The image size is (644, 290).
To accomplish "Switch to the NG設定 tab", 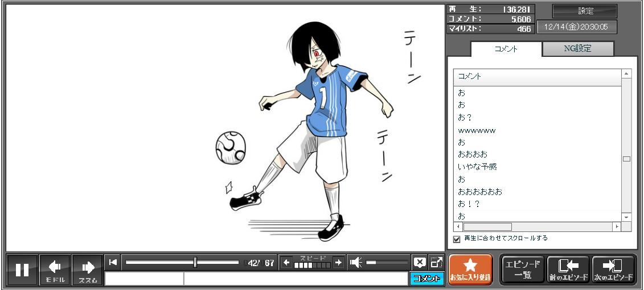I will [577, 49].
